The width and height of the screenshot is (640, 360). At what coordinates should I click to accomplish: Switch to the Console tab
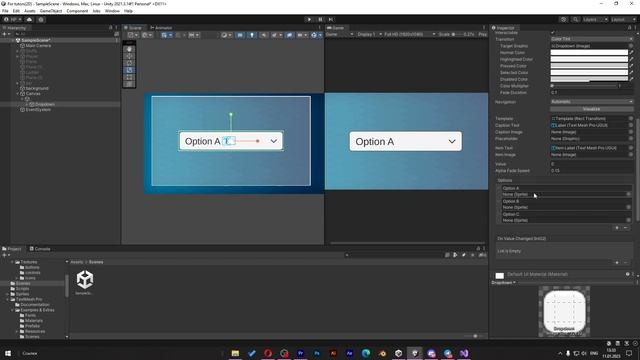(40, 249)
